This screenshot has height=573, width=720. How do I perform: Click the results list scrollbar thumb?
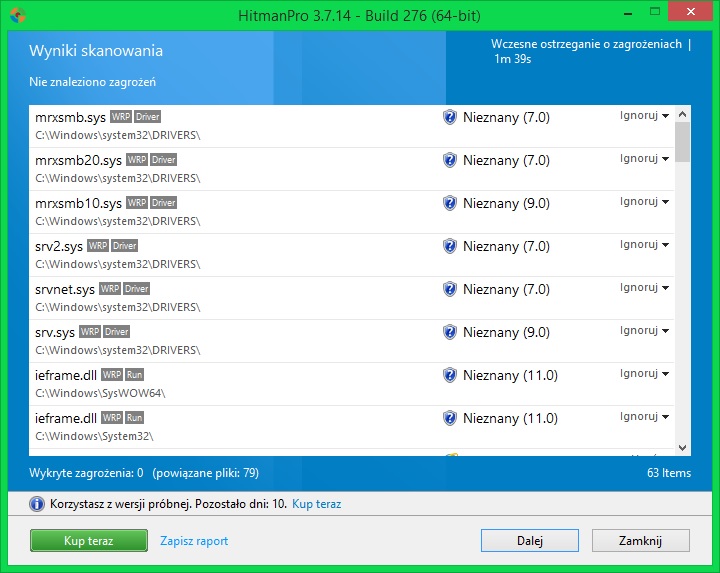point(682,142)
